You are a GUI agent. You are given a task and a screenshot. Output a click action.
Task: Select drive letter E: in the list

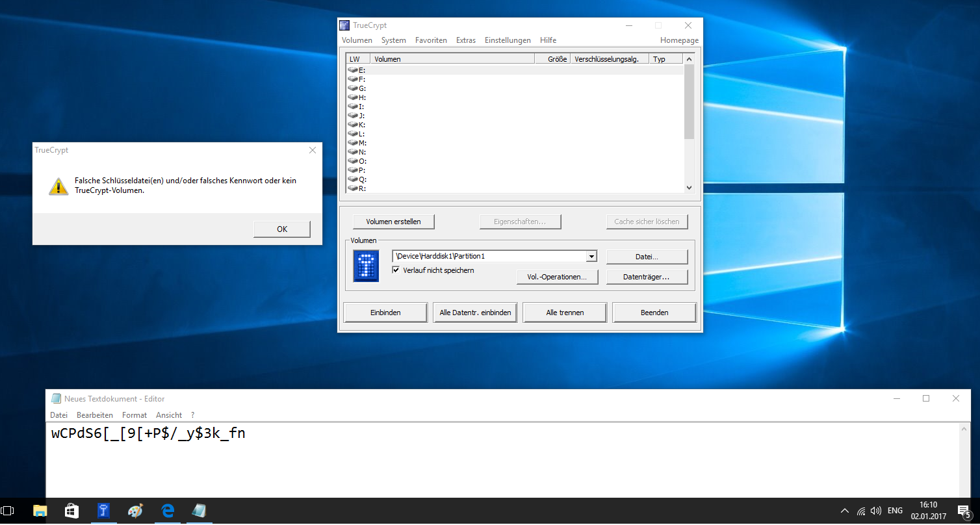pyautogui.click(x=515, y=70)
